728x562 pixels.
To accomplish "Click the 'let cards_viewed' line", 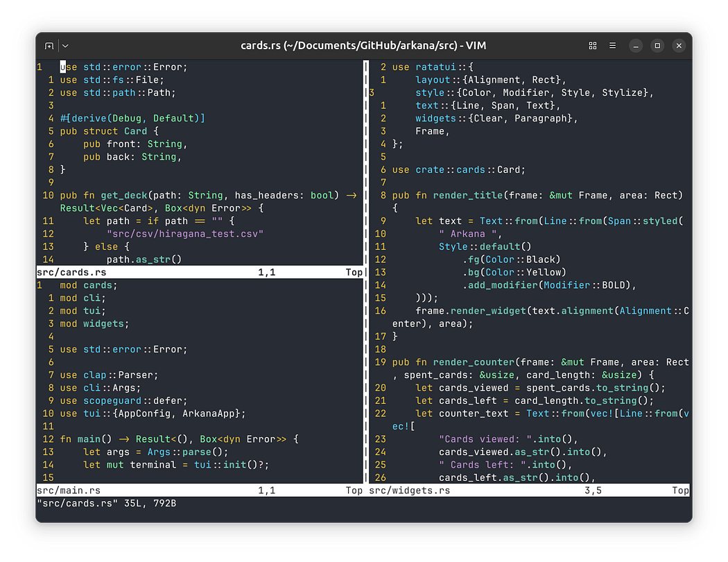I will tap(540, 388).
